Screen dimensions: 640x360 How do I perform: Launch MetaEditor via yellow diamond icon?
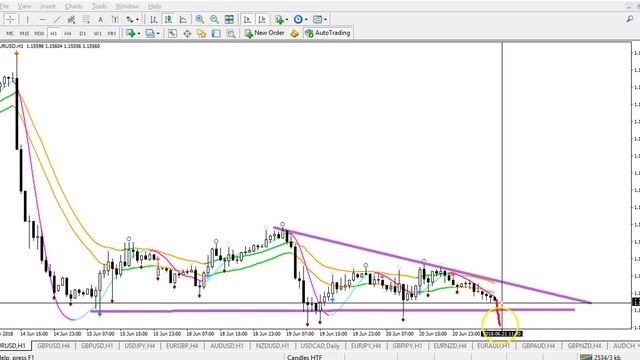(294, 33)
